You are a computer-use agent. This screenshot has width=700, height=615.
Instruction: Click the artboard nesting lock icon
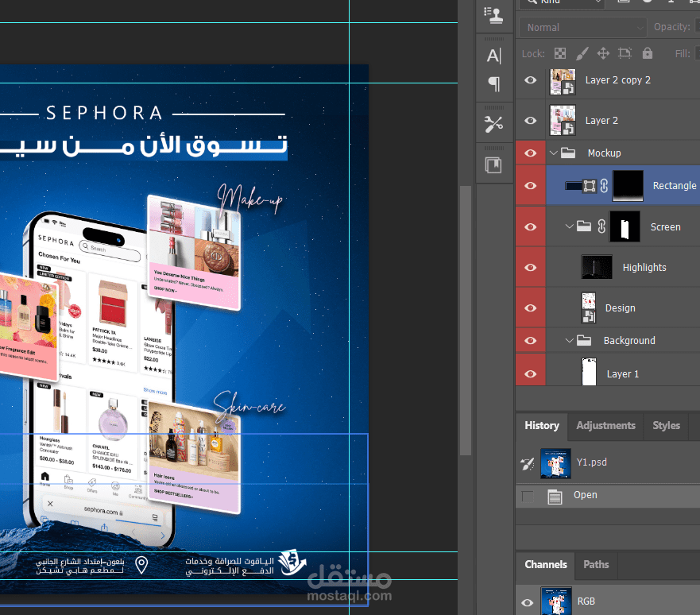625,53
